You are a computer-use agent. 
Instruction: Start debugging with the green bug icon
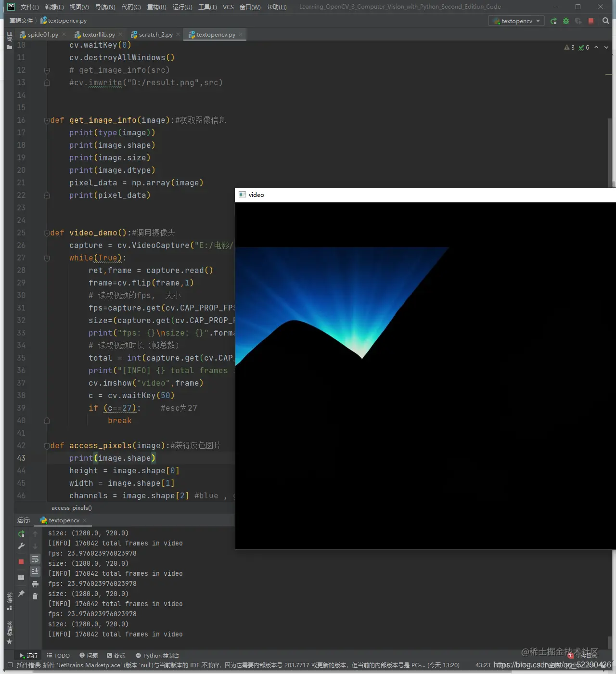coord(566,21)
